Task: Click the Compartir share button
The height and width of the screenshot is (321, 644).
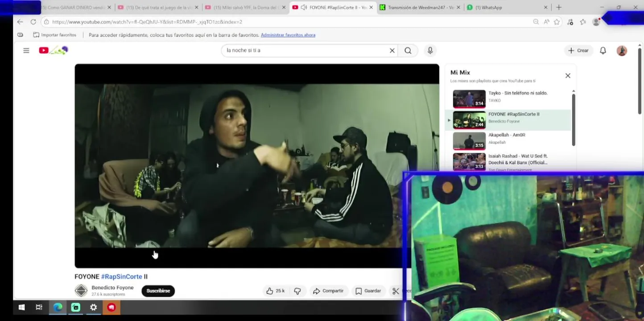Action: click(328, 291)
